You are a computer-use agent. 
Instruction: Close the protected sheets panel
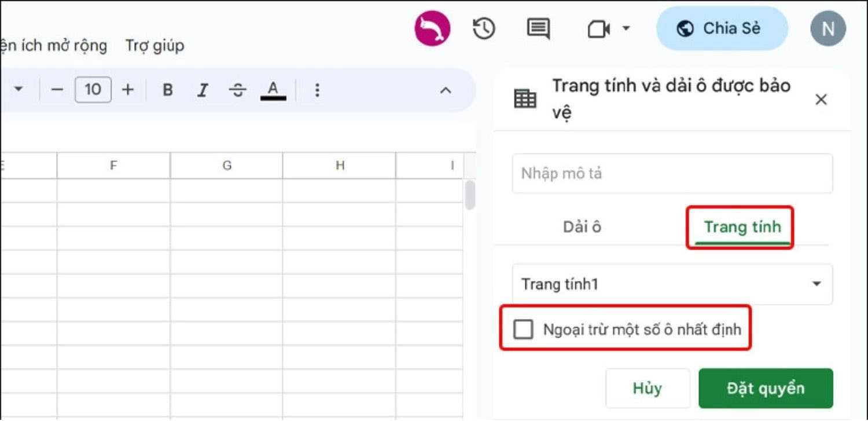[x=821, y=100]
